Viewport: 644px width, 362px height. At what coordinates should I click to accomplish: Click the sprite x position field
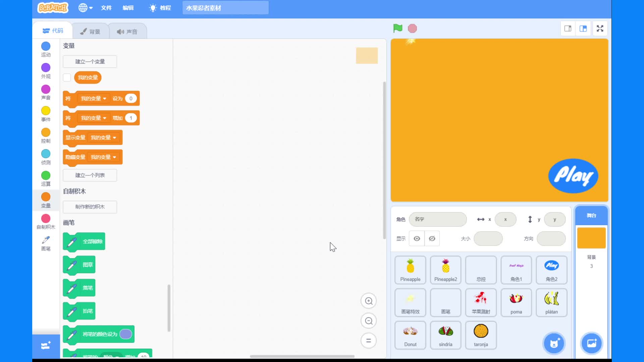click(505, 219)
